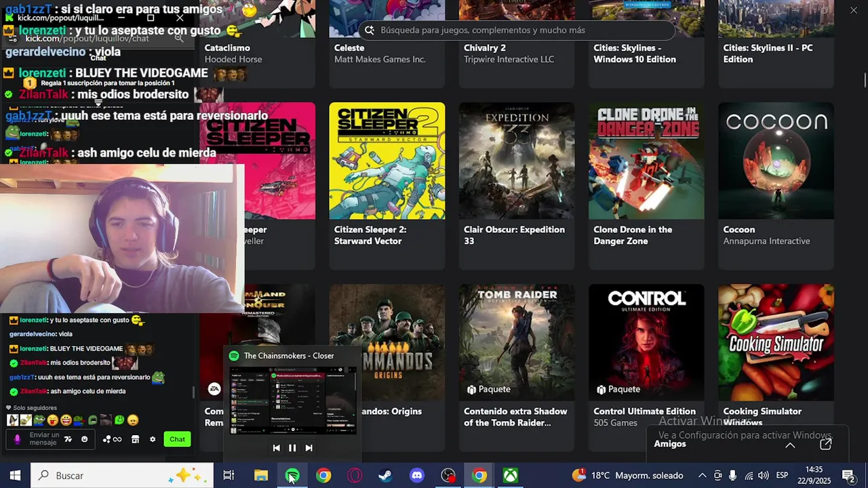Search in Búsqueda para juegos field
Image resolution: width=868 pixels, height=488 pixels.
click(517, 30)
